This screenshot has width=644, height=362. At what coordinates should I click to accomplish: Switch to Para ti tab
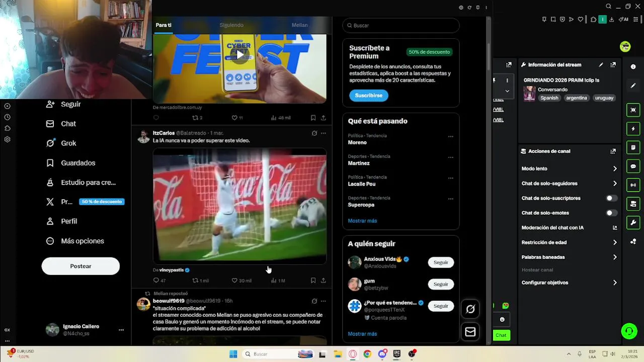(x=164, y=25)
